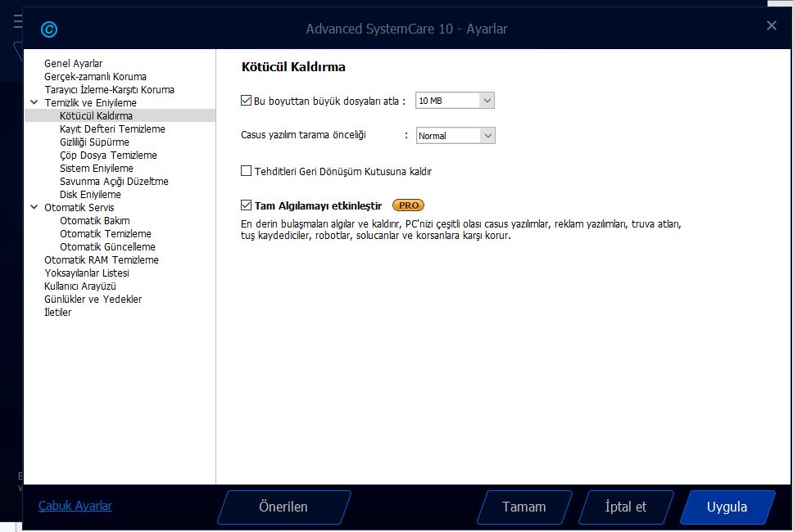Click the Advanced SystemCare logo icon
Image resolution: width=793 pixels, height=532 pixels.
(49, 29)
